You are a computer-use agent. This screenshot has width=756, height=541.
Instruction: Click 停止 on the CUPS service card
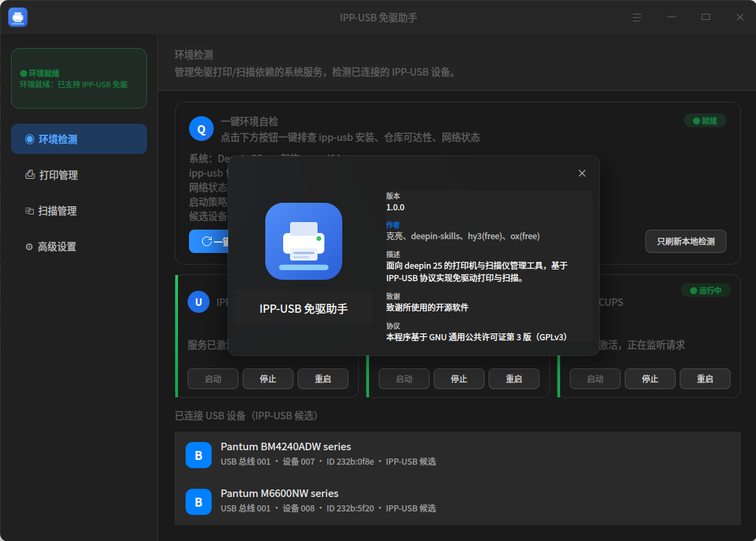(x=650, y=379)
